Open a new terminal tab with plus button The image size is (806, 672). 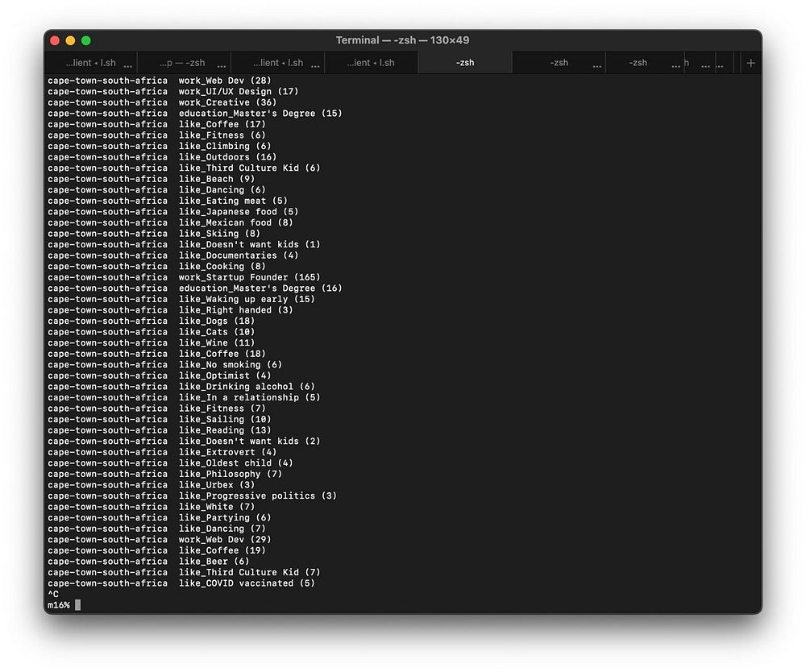pos(750,63)
